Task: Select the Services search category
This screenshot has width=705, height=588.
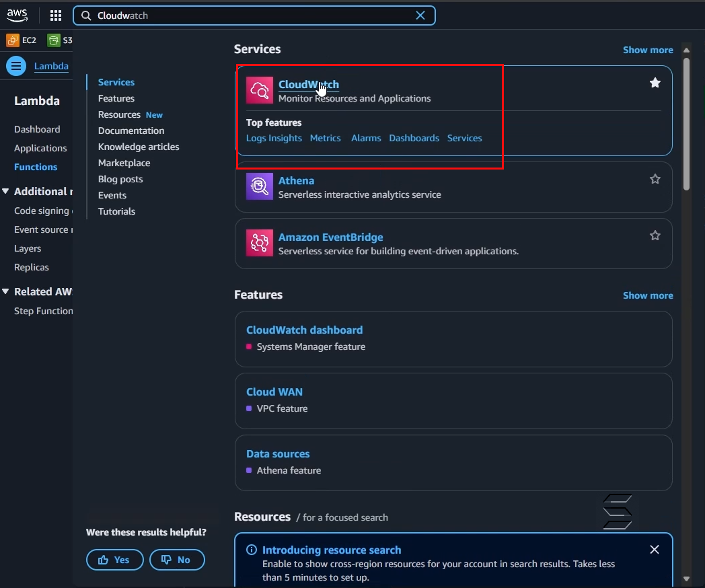Action: pos(116,82)
